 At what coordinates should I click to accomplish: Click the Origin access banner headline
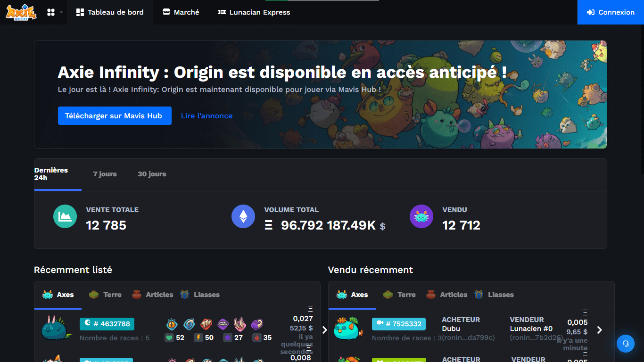[282, 72]
